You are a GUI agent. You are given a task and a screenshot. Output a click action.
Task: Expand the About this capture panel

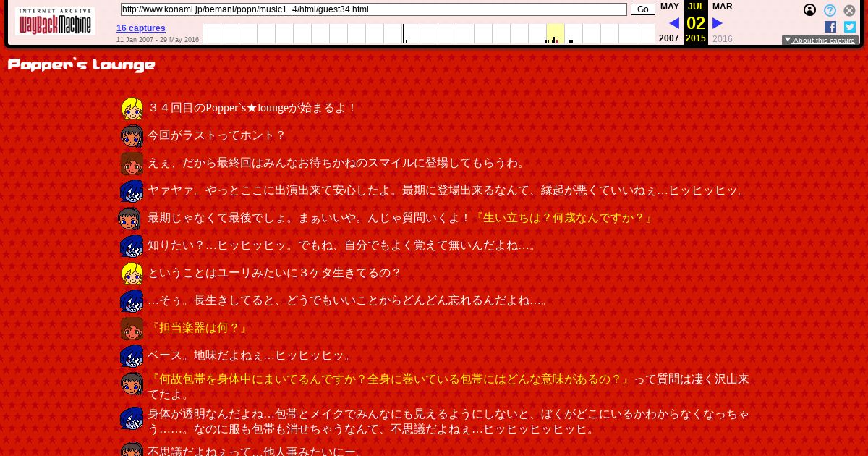(x=820, y=41)
